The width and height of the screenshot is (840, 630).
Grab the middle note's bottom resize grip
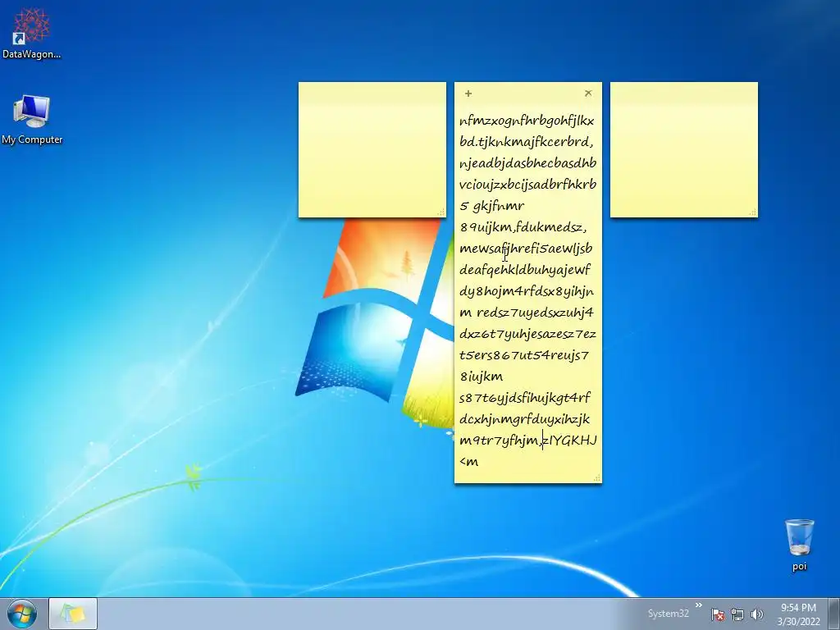[597, 478]
